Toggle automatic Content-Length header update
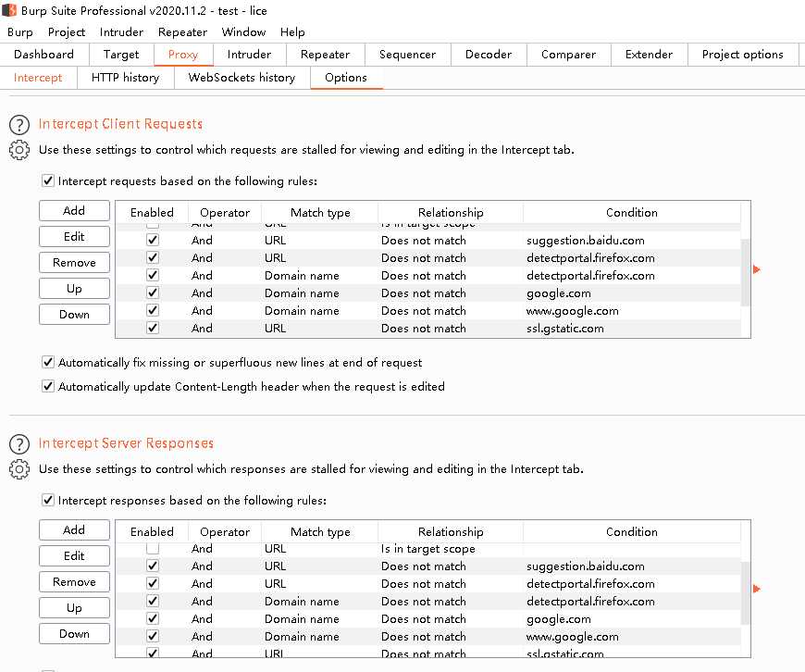Screen dimensions: 805x672 [48, 386]
